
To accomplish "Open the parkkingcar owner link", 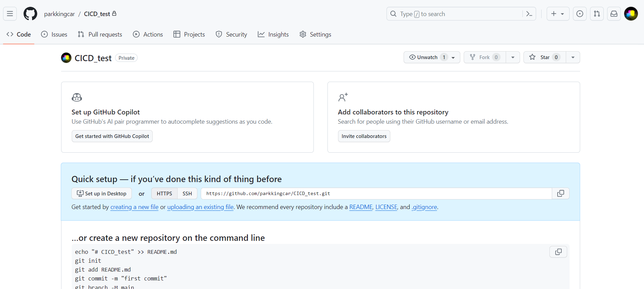I will tap(59, 14).
